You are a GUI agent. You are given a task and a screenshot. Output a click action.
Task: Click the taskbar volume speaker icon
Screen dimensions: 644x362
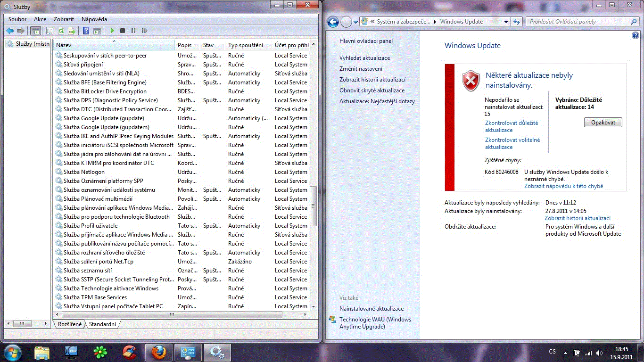click(599, 353)
